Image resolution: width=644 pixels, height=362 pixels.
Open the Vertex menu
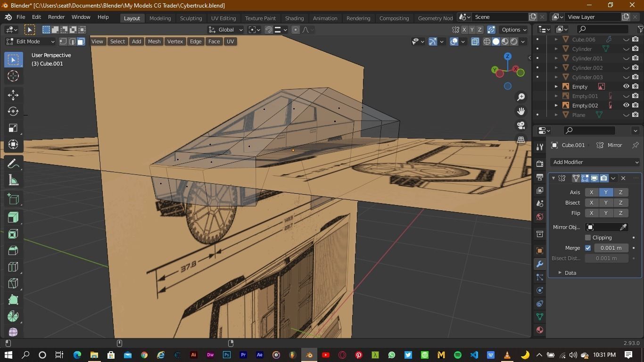(175, 41)
